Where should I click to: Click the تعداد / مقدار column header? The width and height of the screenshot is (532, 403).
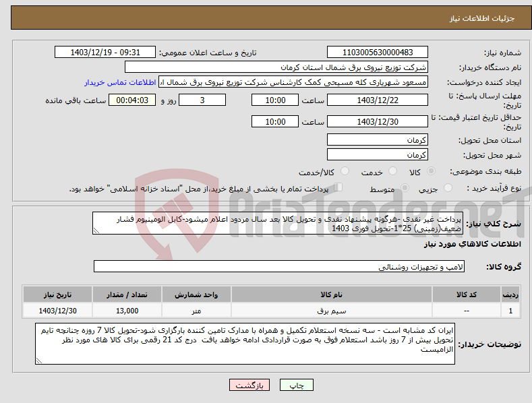127,294
